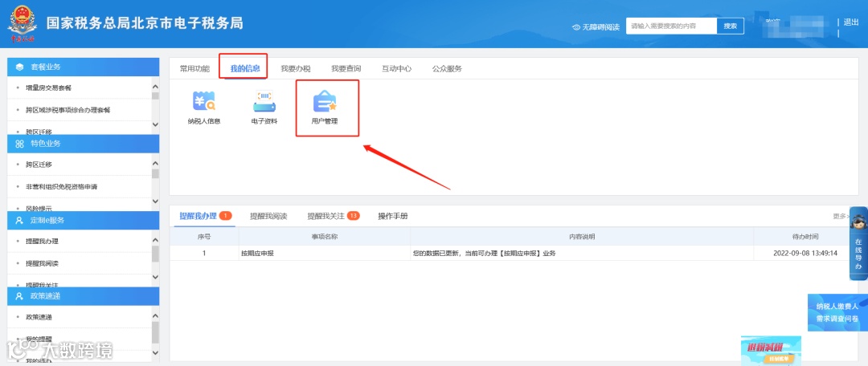
Task: Click the 定制e服务 section header
Action: coord(83,220)
